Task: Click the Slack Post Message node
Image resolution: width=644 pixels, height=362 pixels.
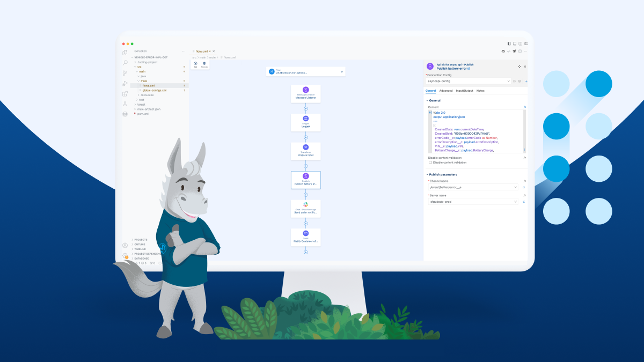Action: click(x=305, y=209)
